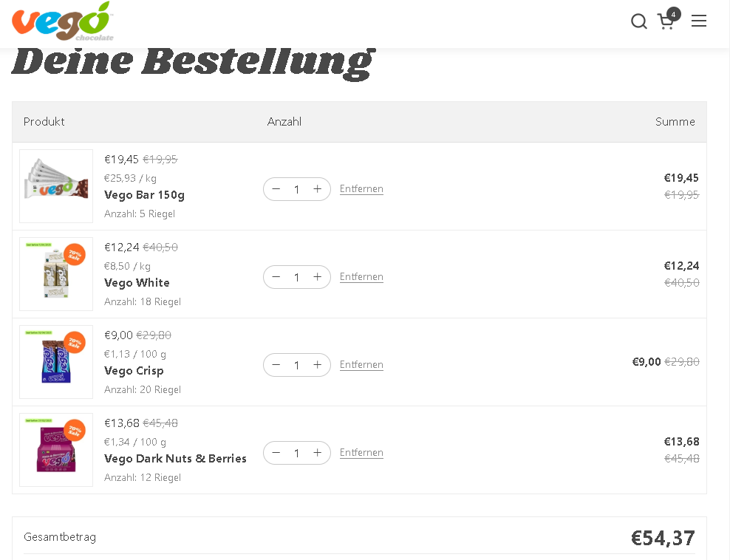Click the Vego Dark Nuts & Berries title
730x560 pixels.
point(175,459)
